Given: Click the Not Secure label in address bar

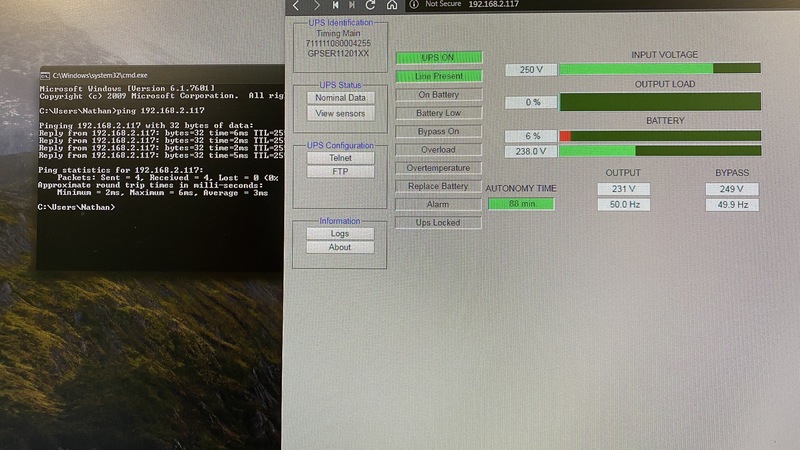Looking at the screenshot, I should tap(443, 4).
